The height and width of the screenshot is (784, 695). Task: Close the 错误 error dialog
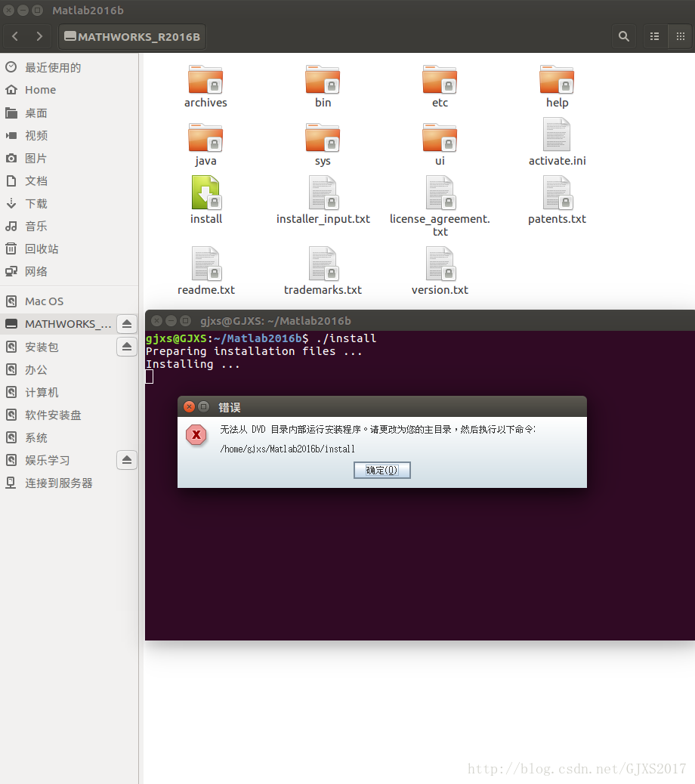[x=189, y=406]
